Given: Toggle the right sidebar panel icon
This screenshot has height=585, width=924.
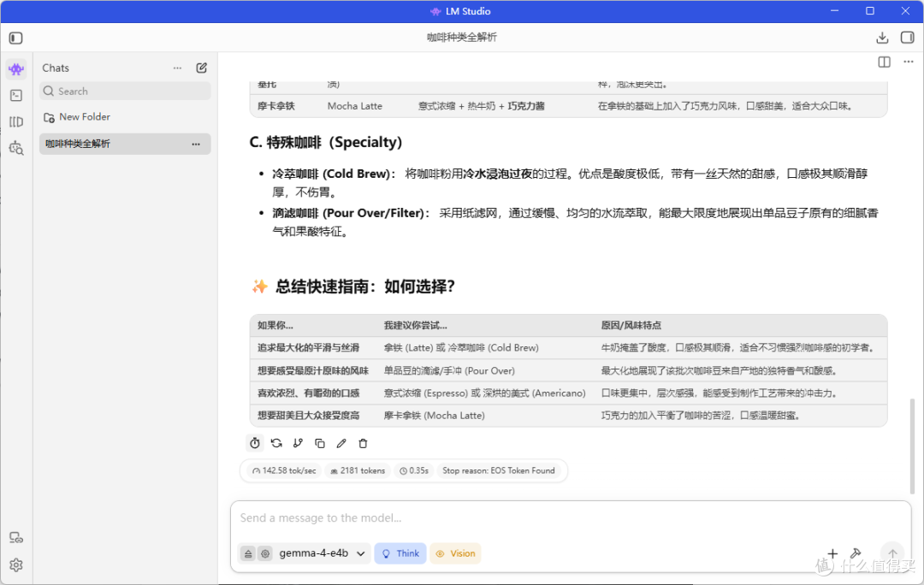Looking at the screenshot, I should pos(907,38).
